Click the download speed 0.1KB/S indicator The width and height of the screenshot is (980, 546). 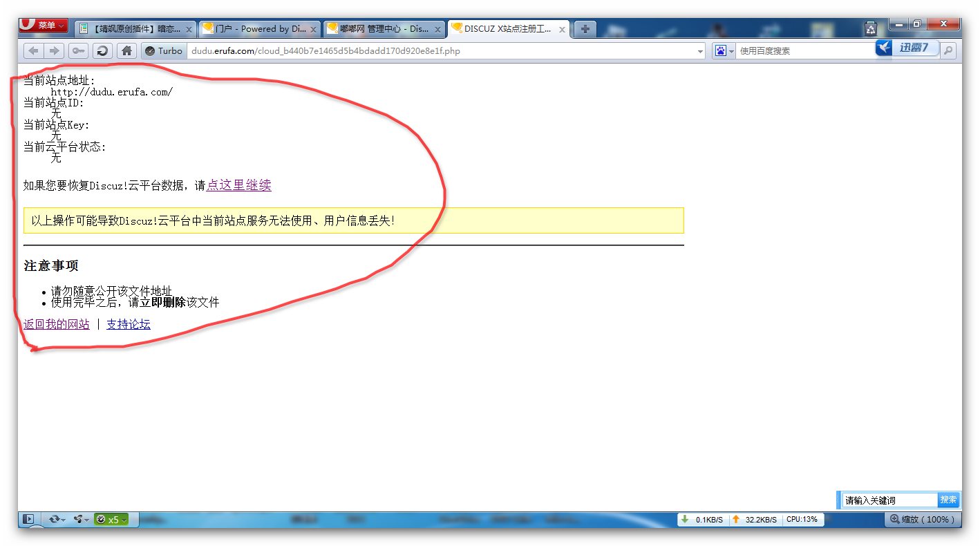pyautogui.click(x=702, y=519)
